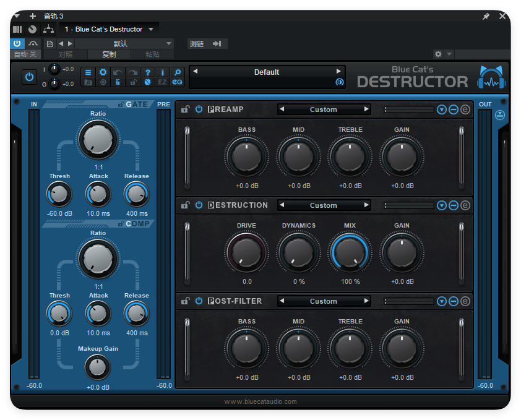This screenshot has height=420, width=521.
Task: Open the Destructor main menu icon
Action: (x=88, y=72)
